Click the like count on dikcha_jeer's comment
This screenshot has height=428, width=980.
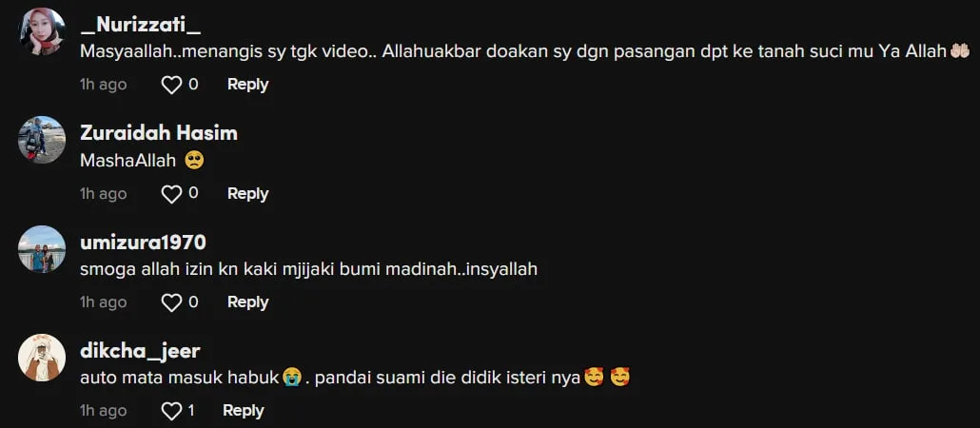[x=191, y=411]
